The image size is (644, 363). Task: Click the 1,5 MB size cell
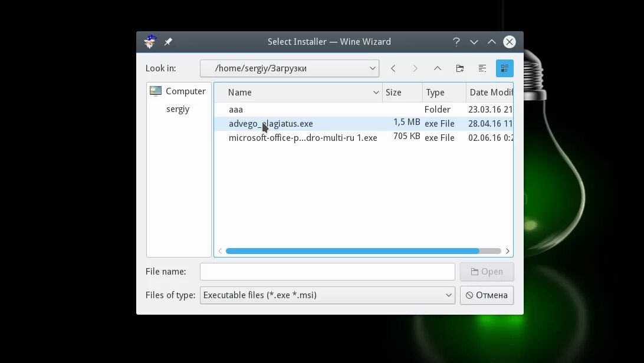[x=406, y=122]
